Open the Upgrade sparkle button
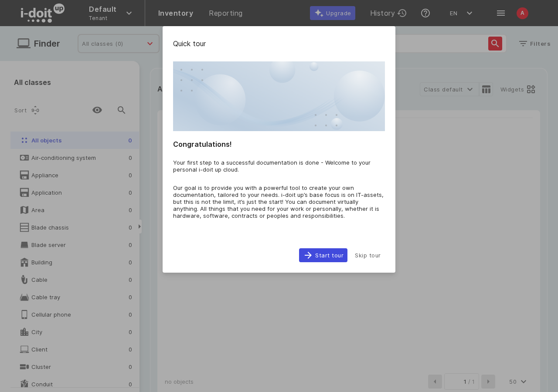 click(x=333, y=13)
